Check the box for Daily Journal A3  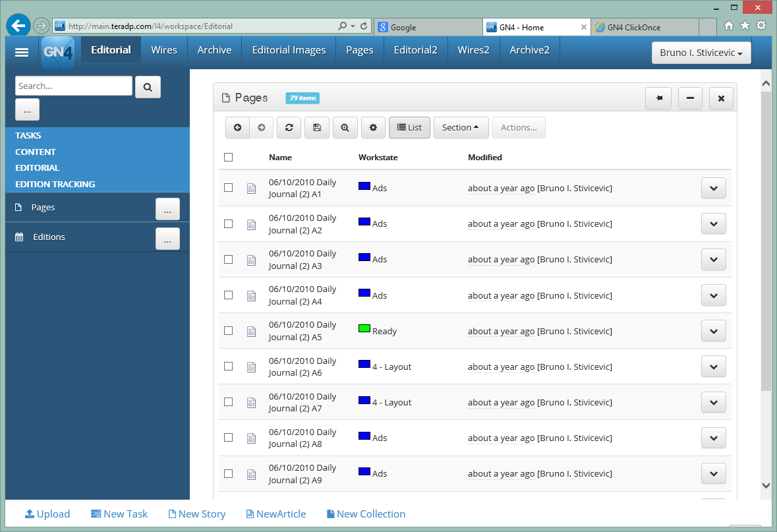coord(229,259)
